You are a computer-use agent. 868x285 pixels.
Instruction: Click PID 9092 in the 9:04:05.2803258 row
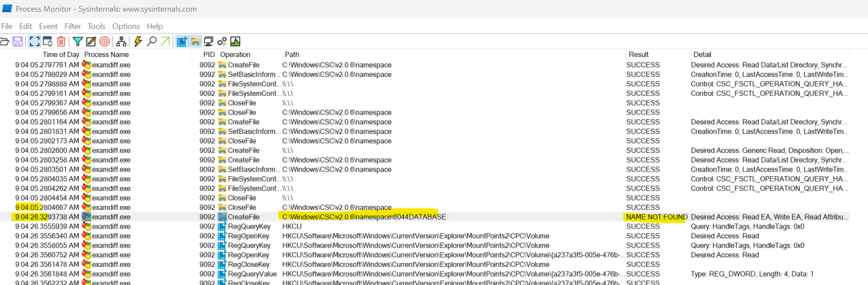click(207, 160)
